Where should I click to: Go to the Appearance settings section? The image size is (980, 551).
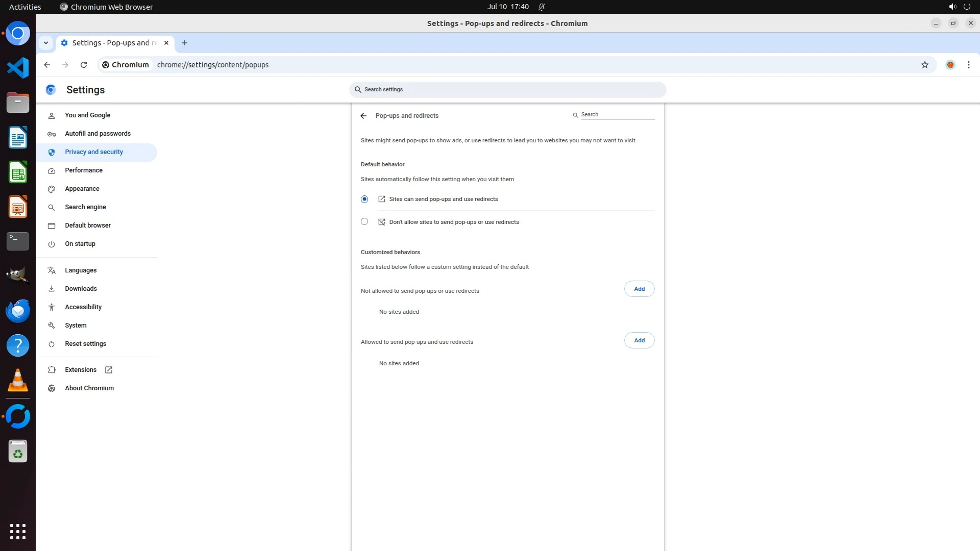[82, 189]
